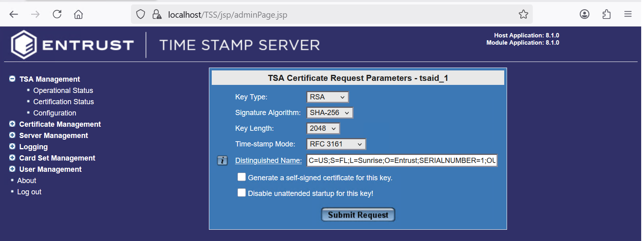Open the Configuration page
The image size is (644, 241).
[x=55, y=113]
